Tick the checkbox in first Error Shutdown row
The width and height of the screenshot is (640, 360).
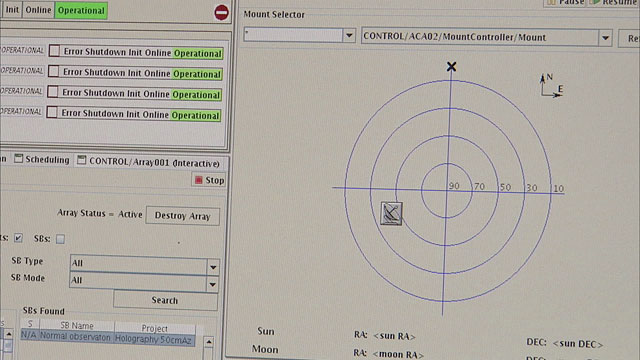pos(54,51)
